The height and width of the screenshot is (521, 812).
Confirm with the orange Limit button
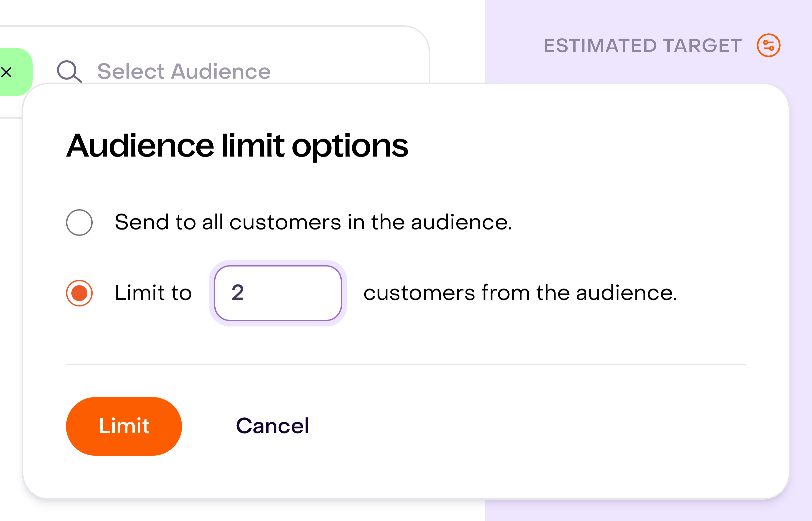pyautogui.click(x=124, y=426)
